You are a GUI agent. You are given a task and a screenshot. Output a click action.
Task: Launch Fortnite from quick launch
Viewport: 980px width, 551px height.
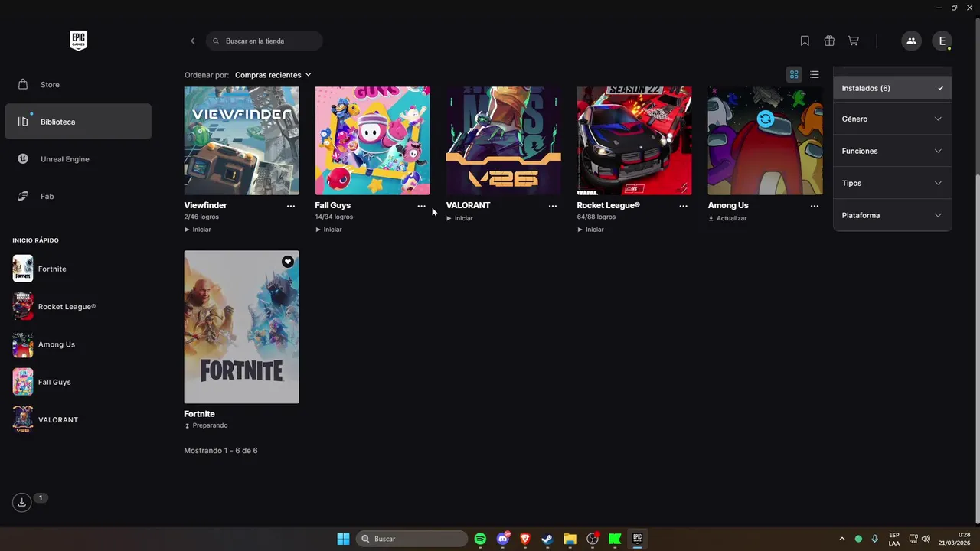pos(78,269)
